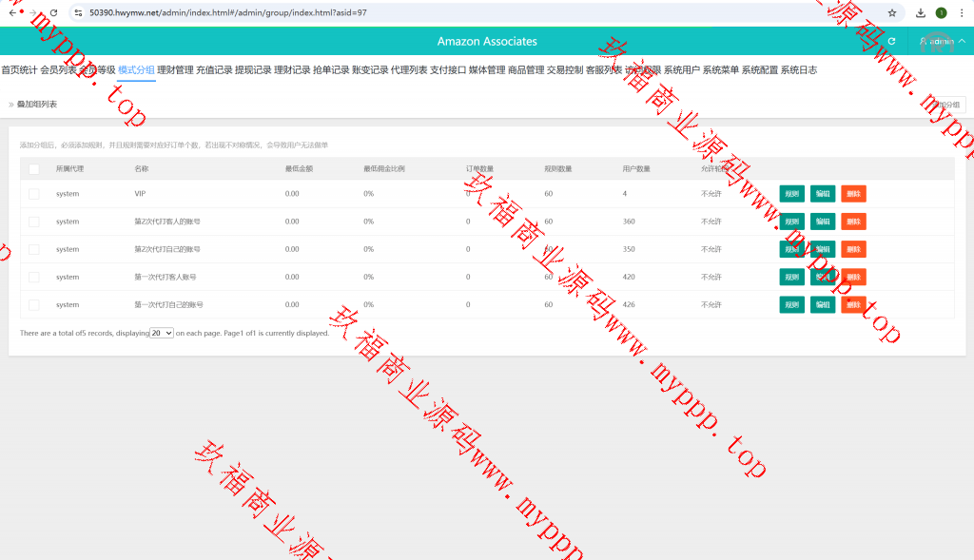The height and width of the screenshot is (560, 974).
Task: Expand the admin user dropdown menu
Action: point(942,42)
